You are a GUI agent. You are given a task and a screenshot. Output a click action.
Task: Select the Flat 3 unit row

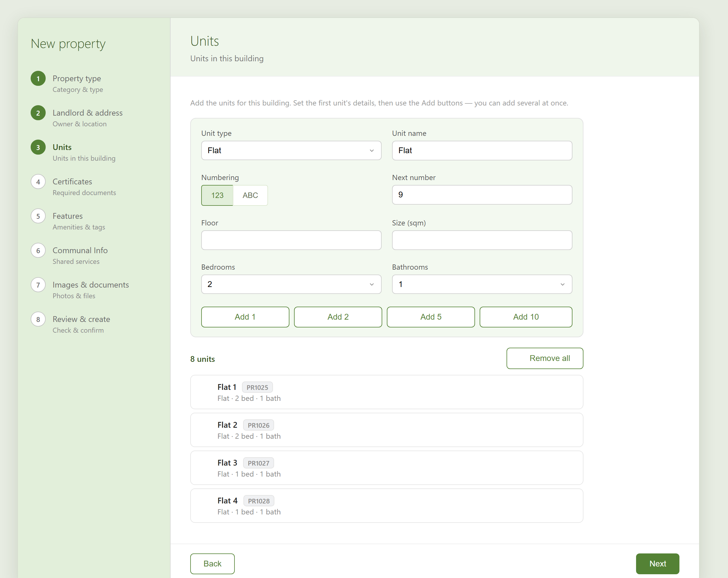tap(387, 468)
